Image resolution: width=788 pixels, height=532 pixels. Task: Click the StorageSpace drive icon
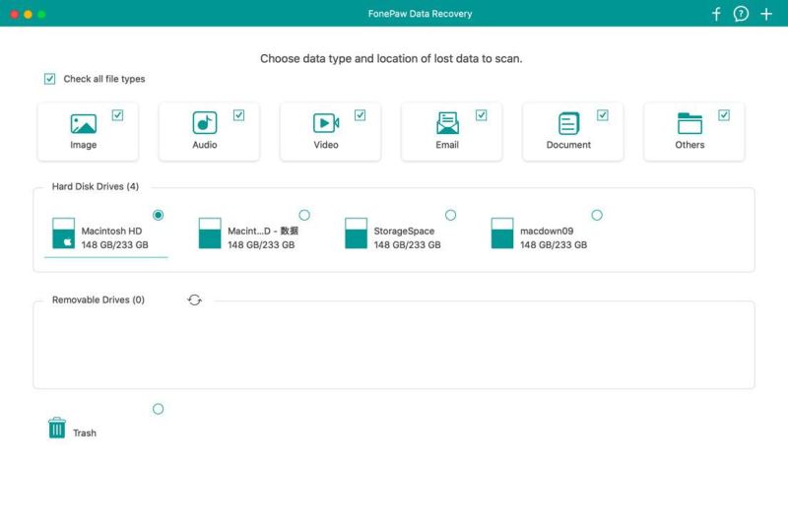[356, 233]
